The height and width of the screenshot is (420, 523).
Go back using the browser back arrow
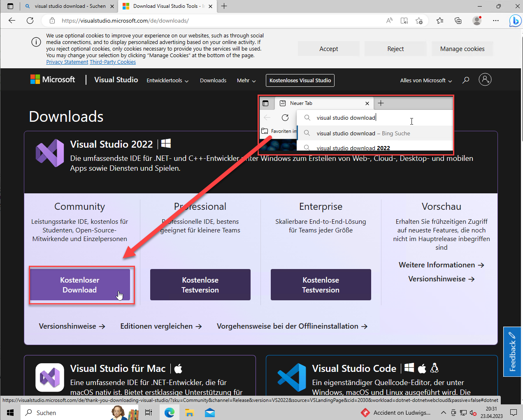(x=12, y=21)
